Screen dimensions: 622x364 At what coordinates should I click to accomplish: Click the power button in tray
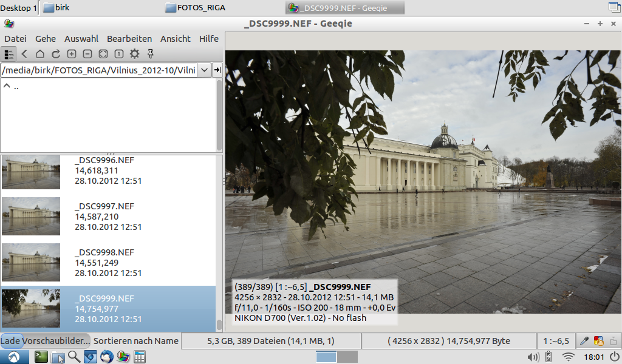[x=614, y=357]
